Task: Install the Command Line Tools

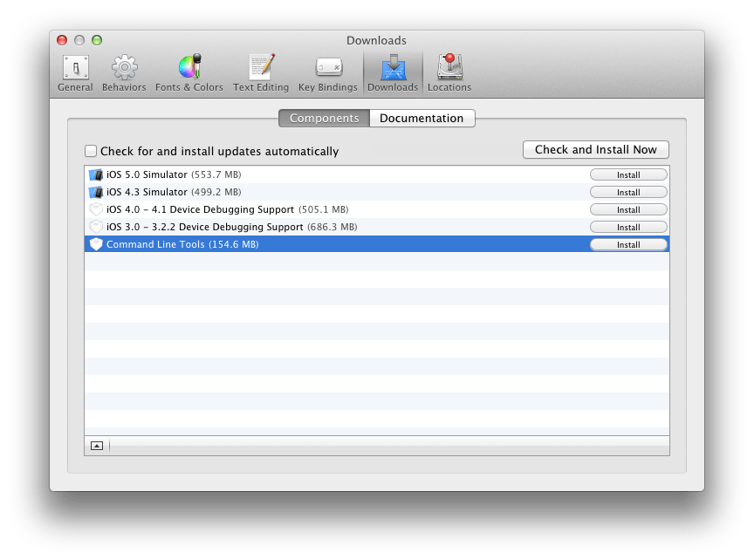Action: click(x=628, y=245)
